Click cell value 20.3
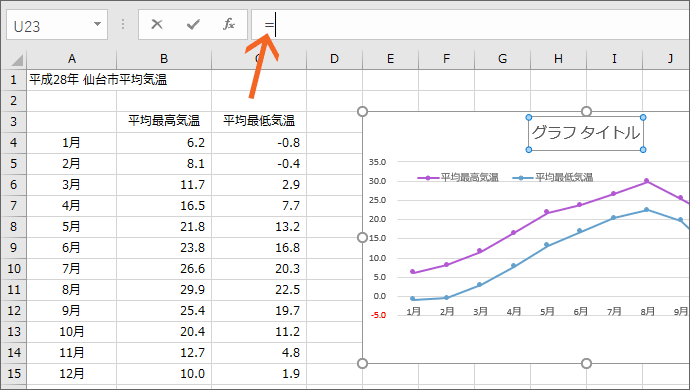Viewport: 690px width, 390px height. [x=259, y=269]
